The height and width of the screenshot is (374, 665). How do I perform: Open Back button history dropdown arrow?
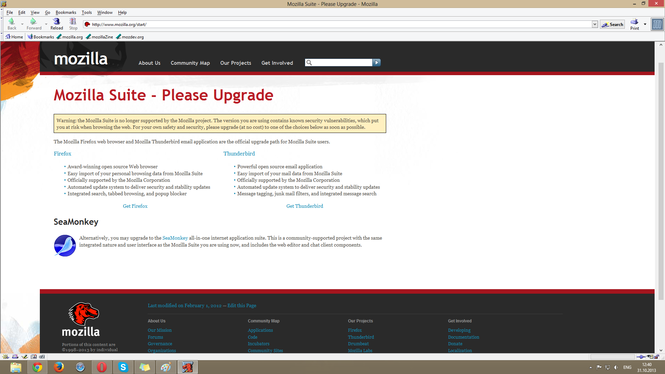[22, 24]
